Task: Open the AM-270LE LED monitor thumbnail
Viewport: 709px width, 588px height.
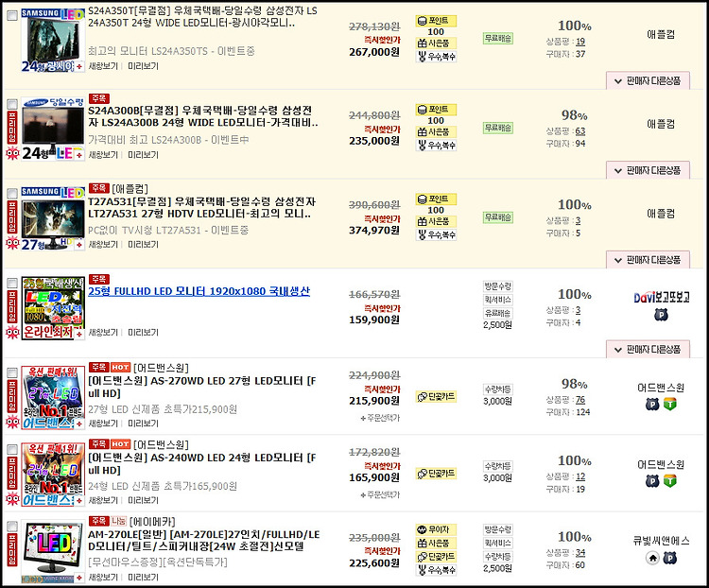Action: coord(53,552)
